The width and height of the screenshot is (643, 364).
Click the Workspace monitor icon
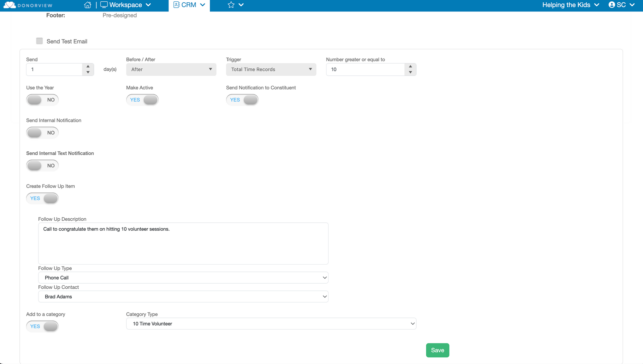(104, 5)
